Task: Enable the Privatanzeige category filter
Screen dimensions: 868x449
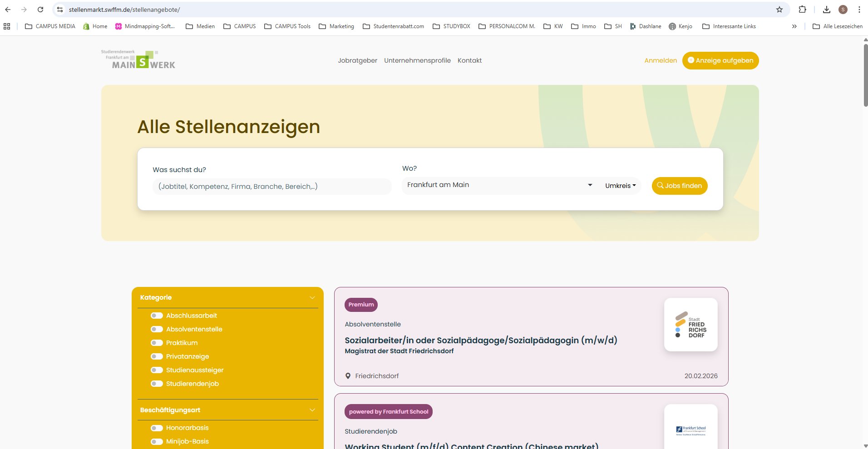Action: [x=157, y=356]
